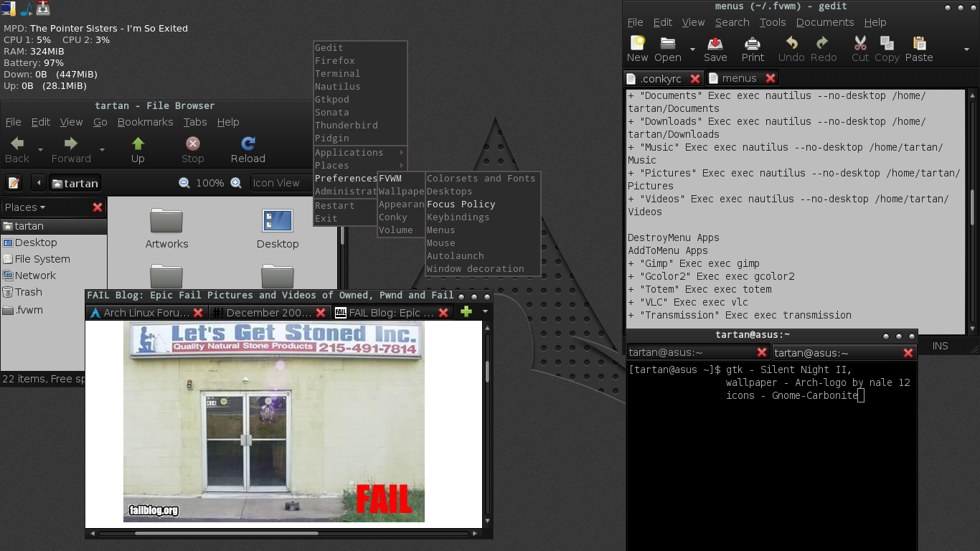Create a New document in gedit
The height and width of the screenshot is (551, 980).
click(637, 50)
